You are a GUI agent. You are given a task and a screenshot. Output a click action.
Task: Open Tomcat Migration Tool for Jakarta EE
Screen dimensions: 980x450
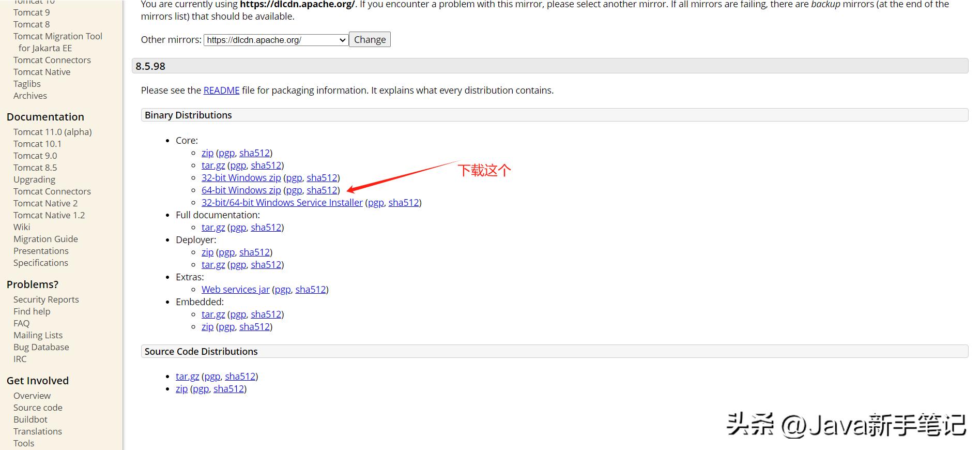(58, 42)
